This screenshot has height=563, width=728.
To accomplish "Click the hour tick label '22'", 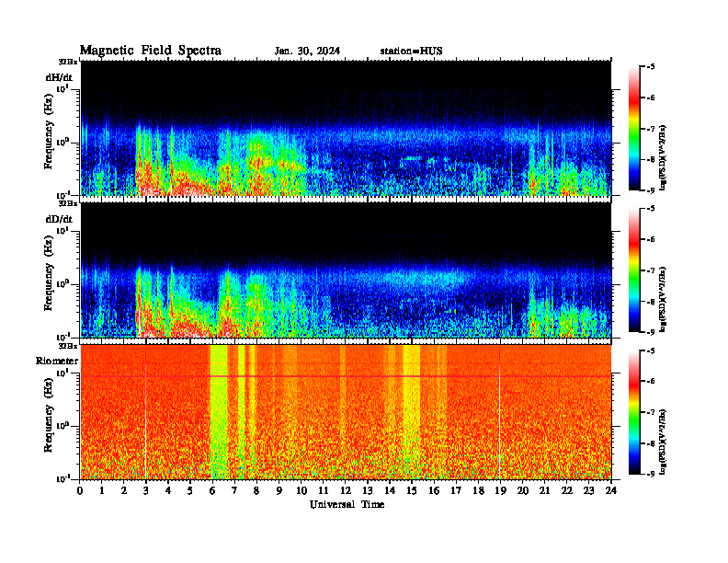I will coord(567,491).
